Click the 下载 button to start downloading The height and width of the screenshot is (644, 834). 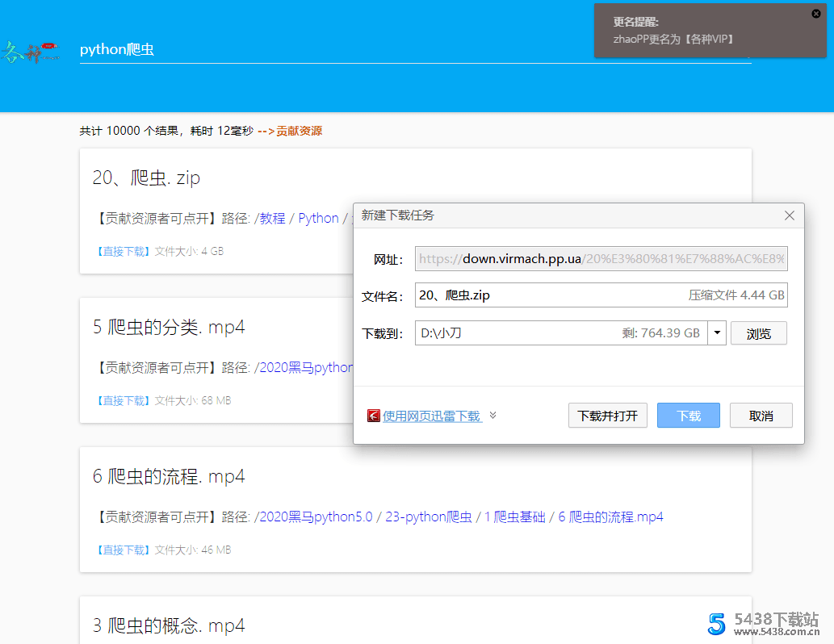pyautogui.click(x=688, y=415)
